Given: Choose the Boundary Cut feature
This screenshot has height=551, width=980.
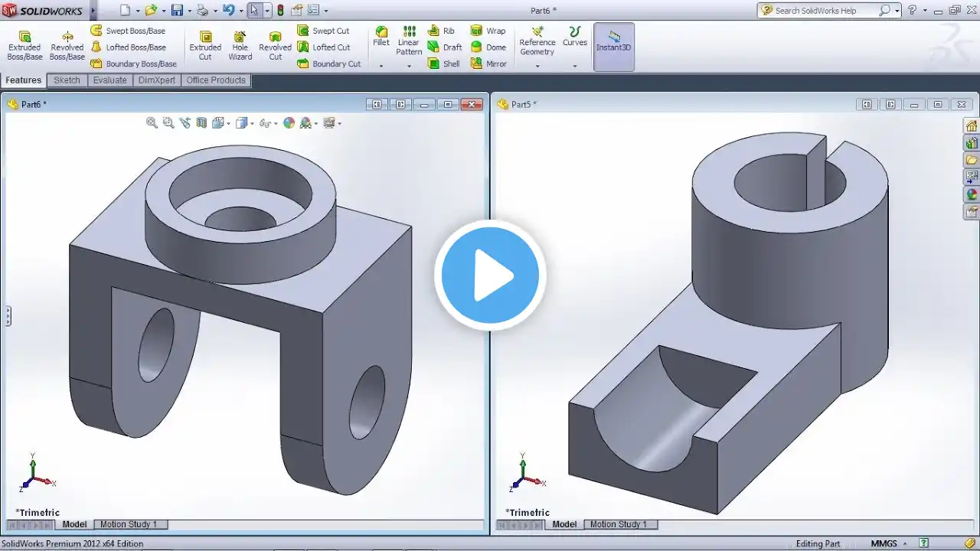Looking at the screenshot, I should click(x=329, y=64).
